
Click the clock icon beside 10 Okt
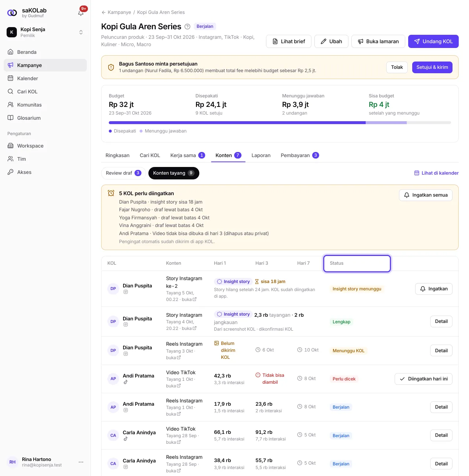(x=300, y=350)
